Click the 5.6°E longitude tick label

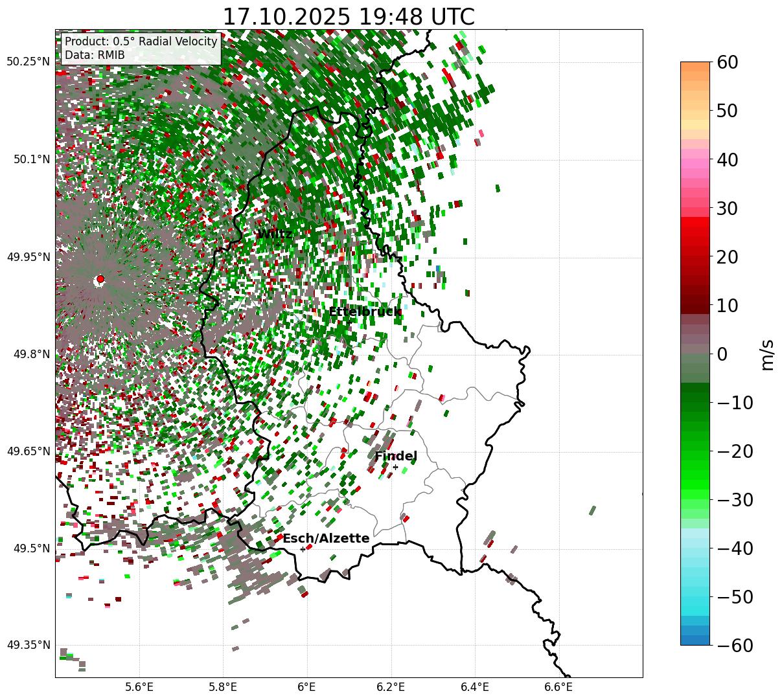pos(139,687)
